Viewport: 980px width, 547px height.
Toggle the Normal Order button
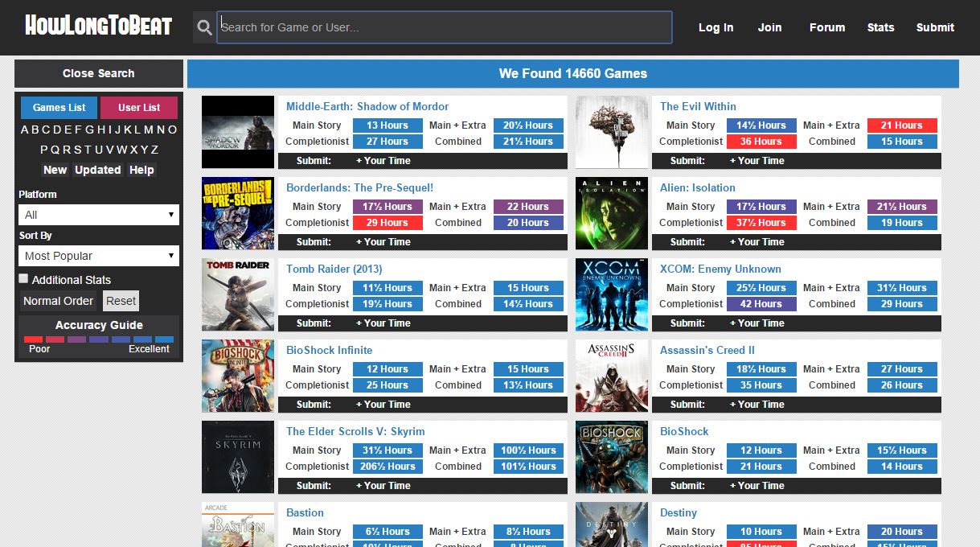point(59,301)
